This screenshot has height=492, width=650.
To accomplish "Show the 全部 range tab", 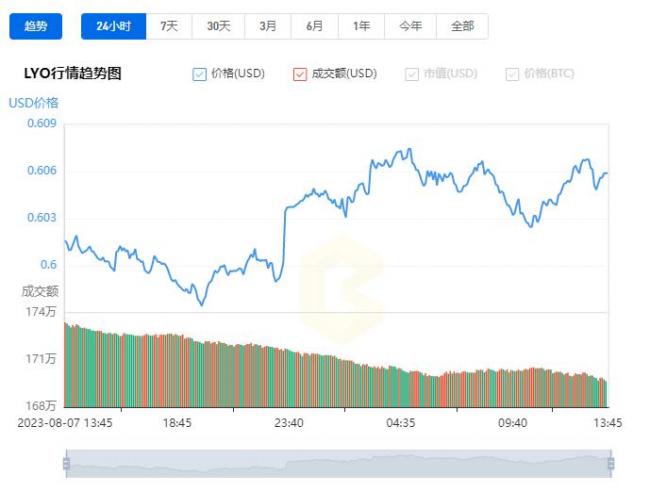I will tap(462, 27).
